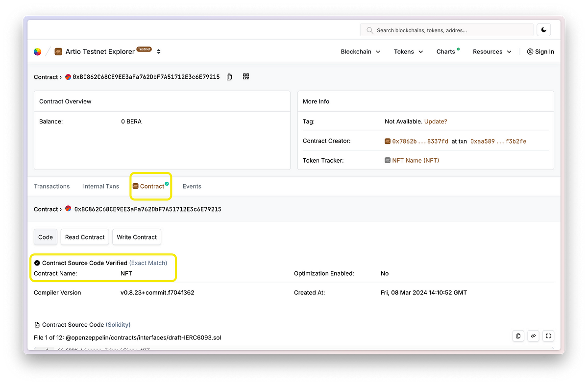Click the file icon beside Contract Source Code (Solidity)
The image size is (588, 385).
[x=37, y=325]
